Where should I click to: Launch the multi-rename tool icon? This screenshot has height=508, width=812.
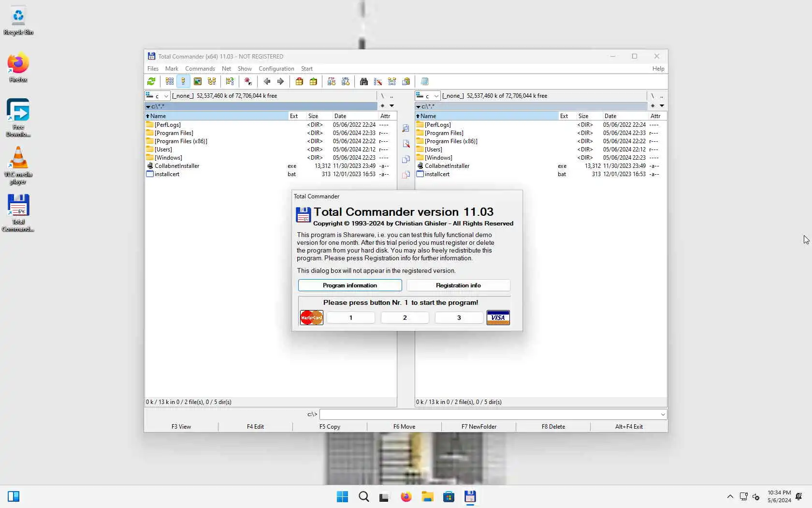coord(378,81)
